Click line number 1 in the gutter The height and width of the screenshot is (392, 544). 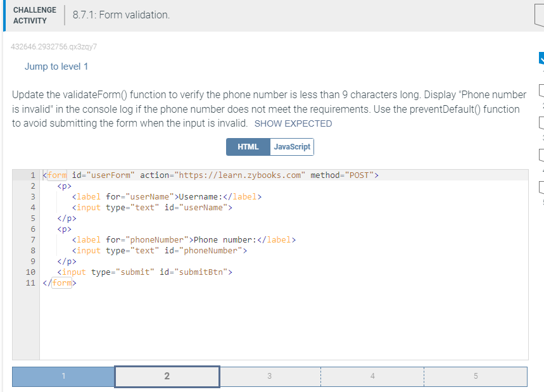pyautogui.click(x=32, y=175)
